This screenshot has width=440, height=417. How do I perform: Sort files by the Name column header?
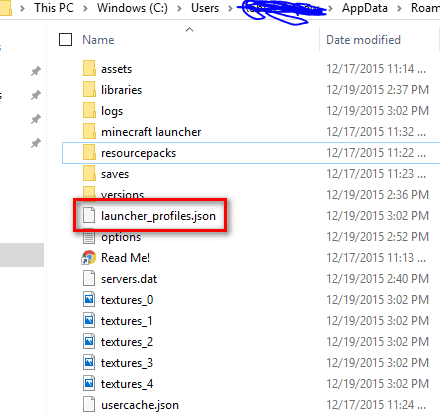pyautogui.click(x=98, y=40)
